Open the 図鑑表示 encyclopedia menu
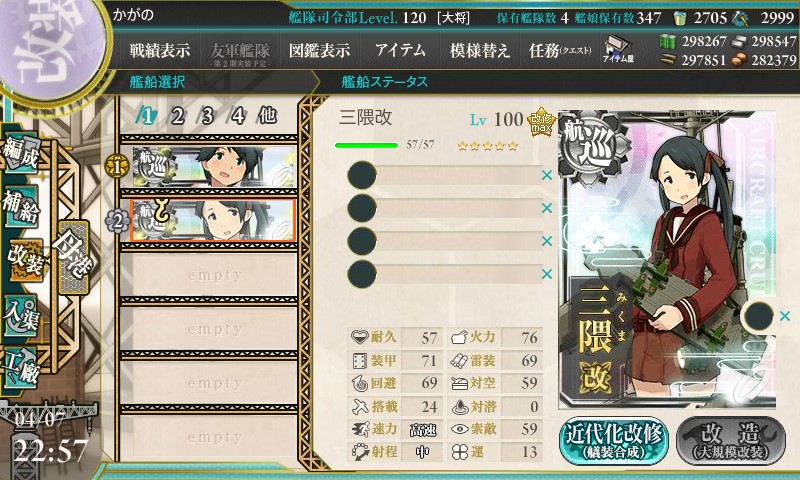800x480 pixels. [x=319, y=50]
